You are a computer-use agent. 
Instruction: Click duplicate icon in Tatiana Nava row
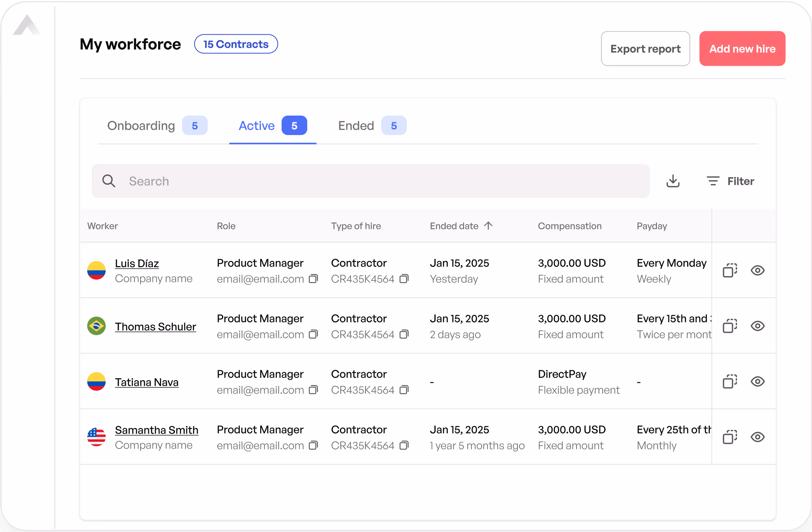[730, 382]
